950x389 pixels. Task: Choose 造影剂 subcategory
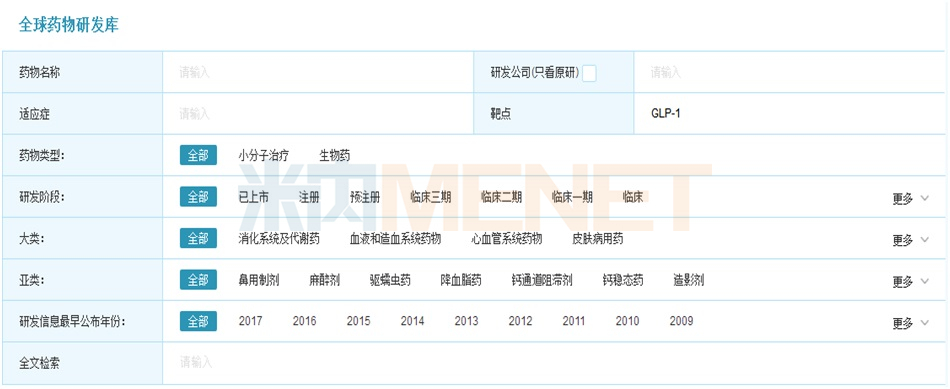click(688, 280)
